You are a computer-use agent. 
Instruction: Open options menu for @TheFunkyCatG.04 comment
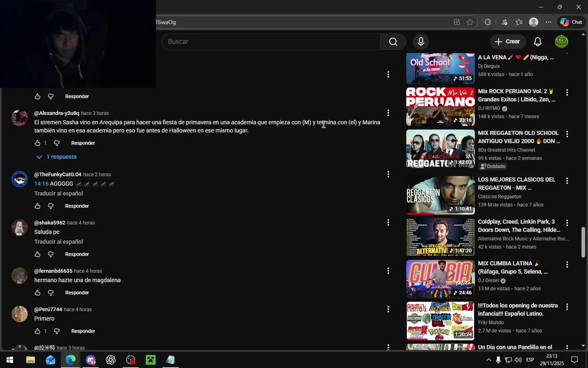[388, 174]
